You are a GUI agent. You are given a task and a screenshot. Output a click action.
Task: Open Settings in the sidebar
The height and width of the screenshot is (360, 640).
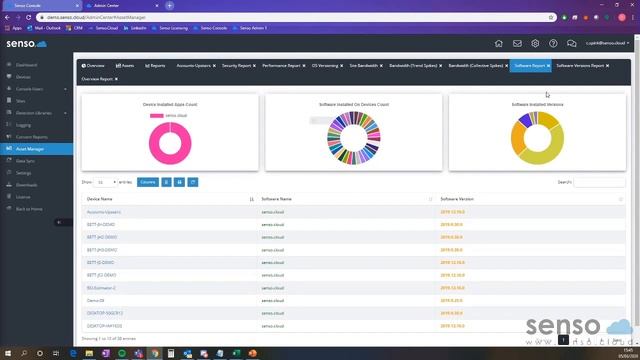[x=23, y=173]
